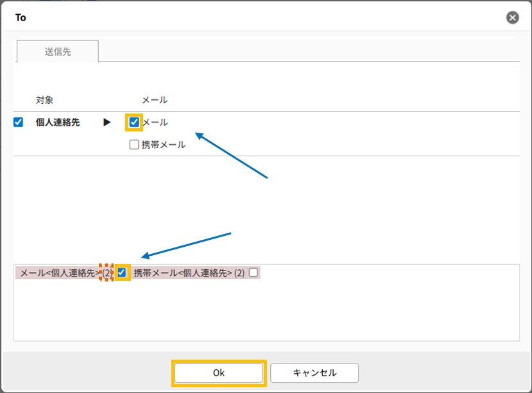Click the 対象 column header

[45, 100]
